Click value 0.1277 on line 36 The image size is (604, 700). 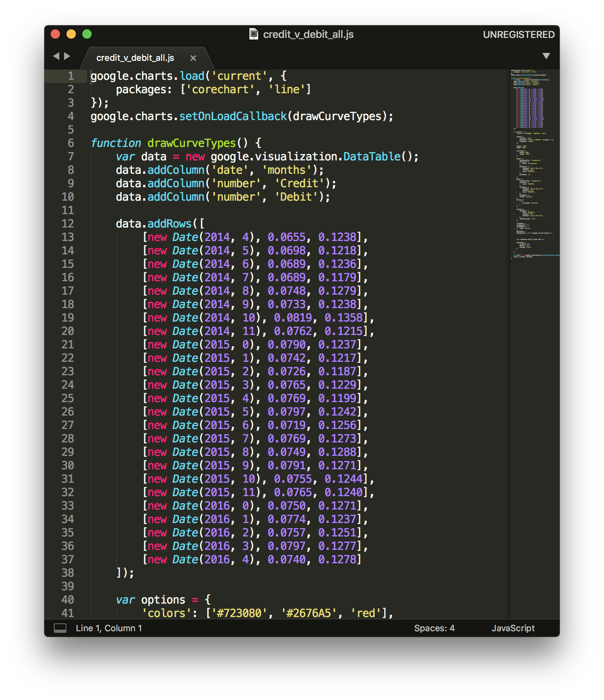tap(338, 546)
